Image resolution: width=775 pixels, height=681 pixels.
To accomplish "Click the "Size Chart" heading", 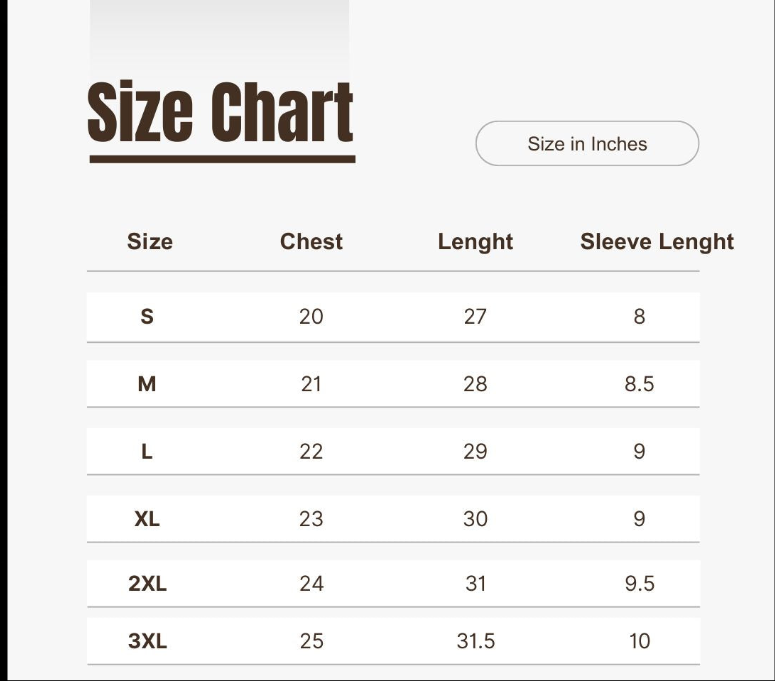I will point(221,113).
